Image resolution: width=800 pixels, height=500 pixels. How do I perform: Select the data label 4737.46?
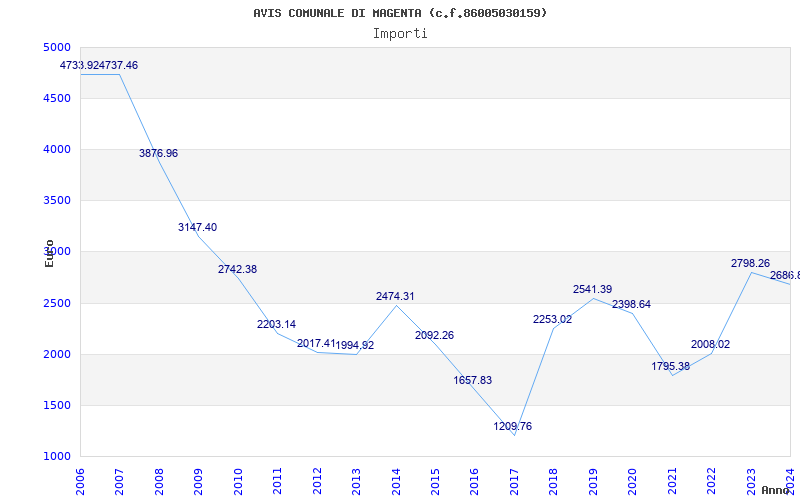point(119,65)
